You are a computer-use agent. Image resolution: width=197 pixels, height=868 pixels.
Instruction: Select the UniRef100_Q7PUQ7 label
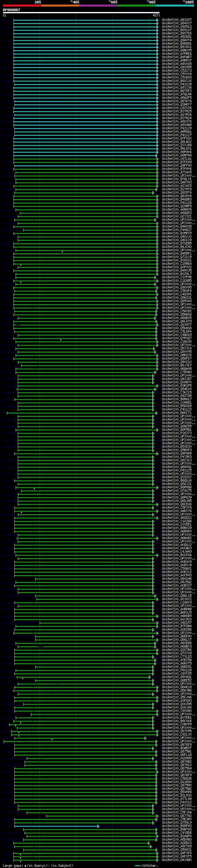click(x=176, y=338)
